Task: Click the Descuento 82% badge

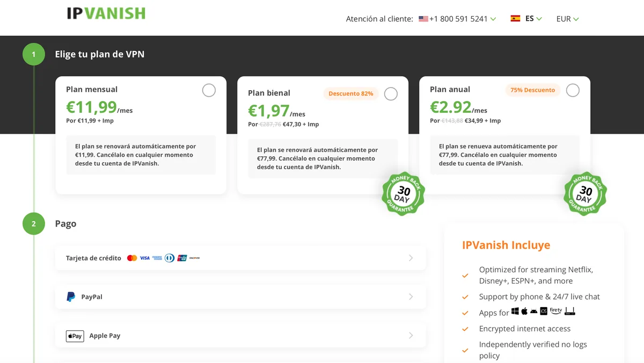Action: pos(351,93)
